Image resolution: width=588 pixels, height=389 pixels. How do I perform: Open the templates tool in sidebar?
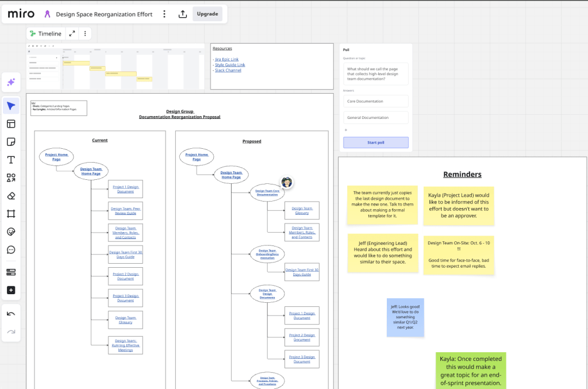(11, 124)
